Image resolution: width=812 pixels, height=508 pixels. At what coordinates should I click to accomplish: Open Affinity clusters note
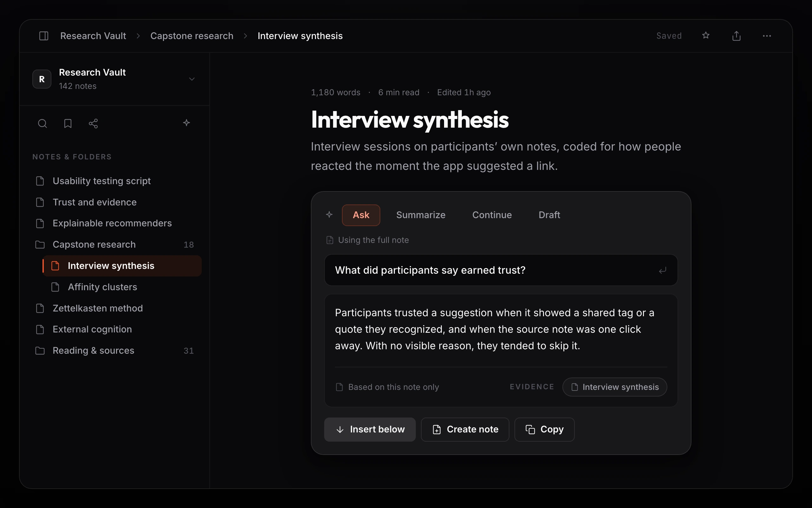pyautogui.click(x=122, y=287)
